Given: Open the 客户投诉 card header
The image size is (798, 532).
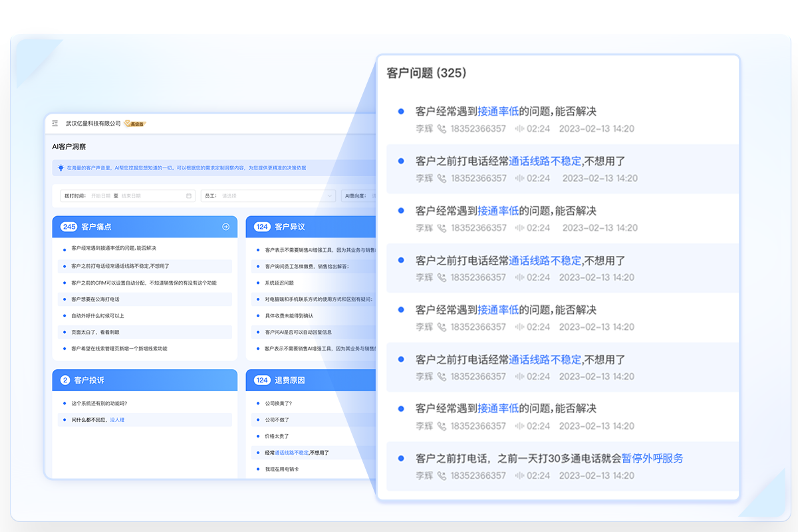Looking at the screenshot, I should pyautogui.click(x=89, y=380).
